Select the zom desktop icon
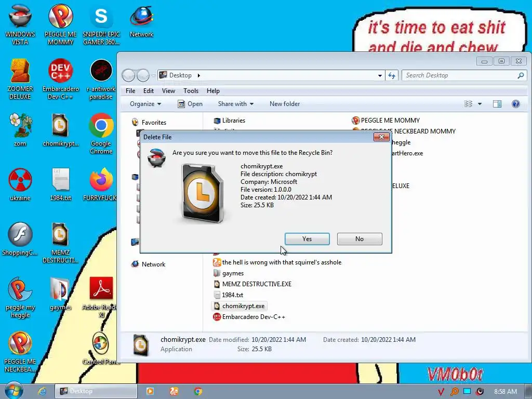The image size is (532, 399). 20,129
